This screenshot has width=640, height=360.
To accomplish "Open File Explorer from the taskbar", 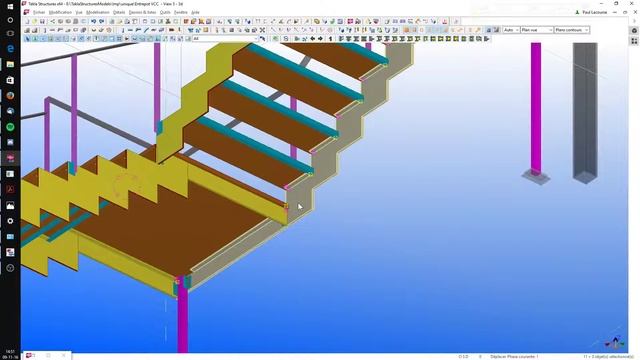I will pyautogui.click(x=10, y=64).
